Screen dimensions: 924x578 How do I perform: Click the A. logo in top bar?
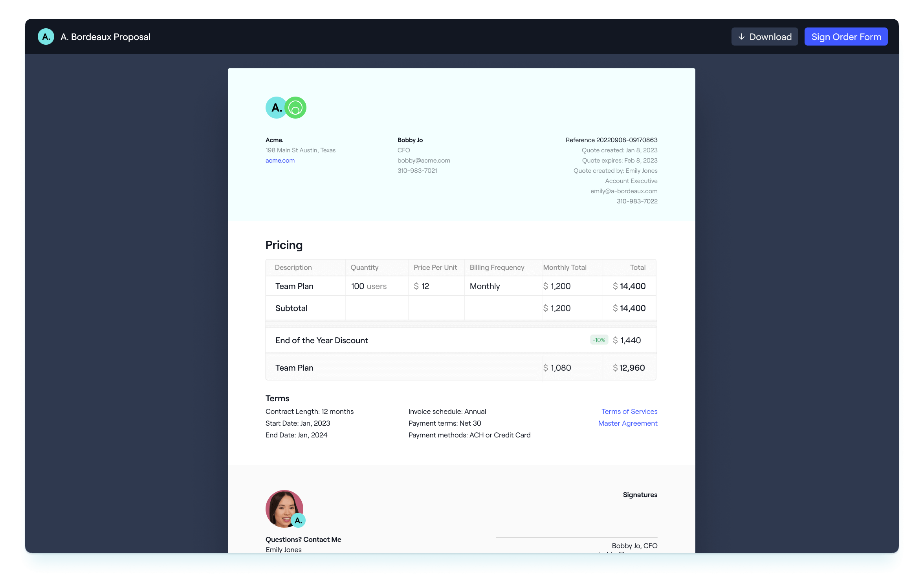coord(46,37)
